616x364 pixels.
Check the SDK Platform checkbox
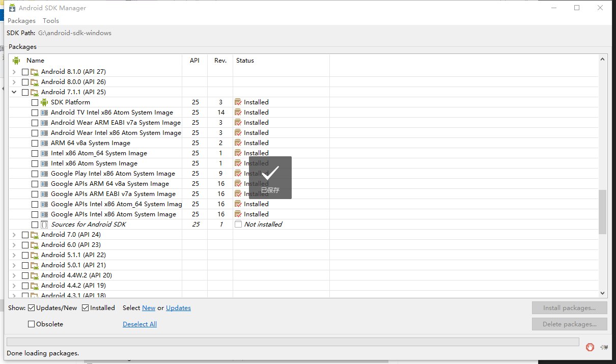tap(35, 102)
